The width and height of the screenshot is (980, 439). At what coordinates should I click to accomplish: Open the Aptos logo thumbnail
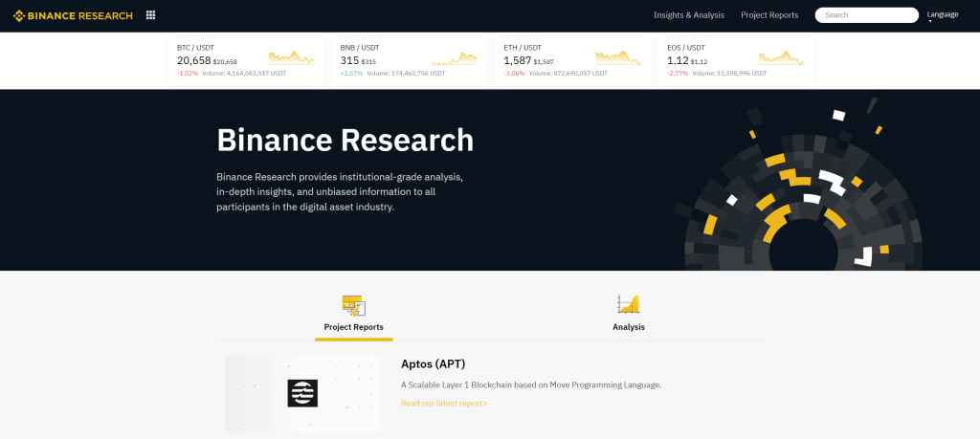pyautogui.click(x=302, y=394)
